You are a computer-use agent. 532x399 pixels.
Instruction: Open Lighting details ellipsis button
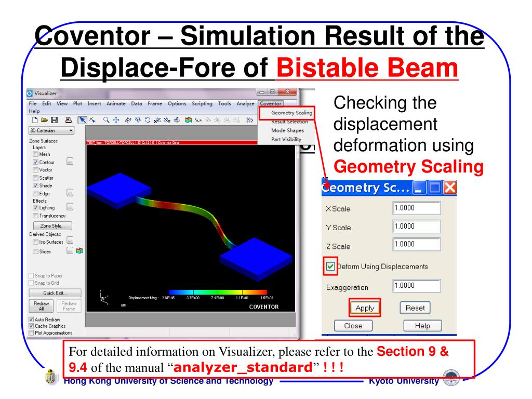pos(70,207)
